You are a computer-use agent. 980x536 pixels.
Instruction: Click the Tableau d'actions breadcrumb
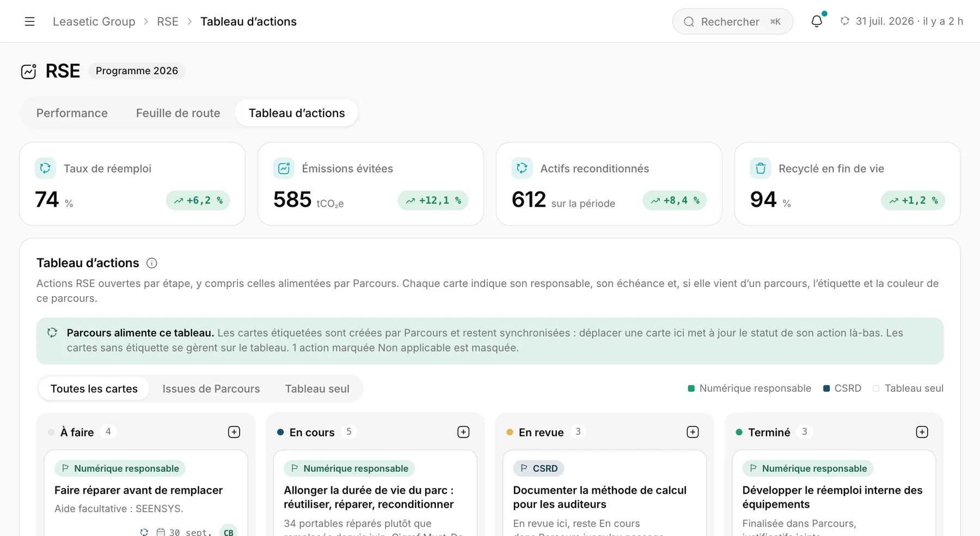(x=248, y=21)
